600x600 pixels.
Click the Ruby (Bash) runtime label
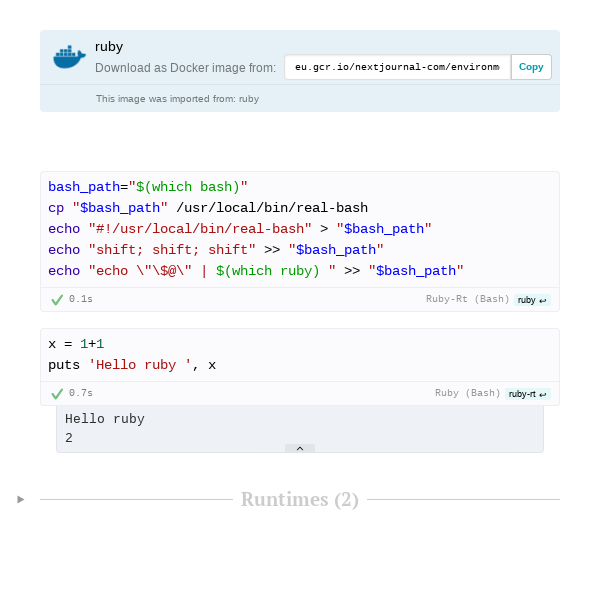468,393
